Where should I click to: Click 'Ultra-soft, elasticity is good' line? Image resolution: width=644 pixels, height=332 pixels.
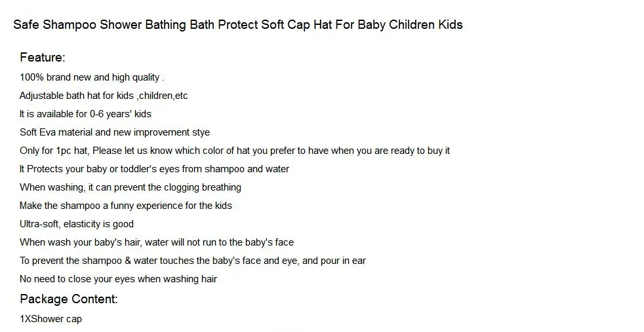click(x=77, y=224)
